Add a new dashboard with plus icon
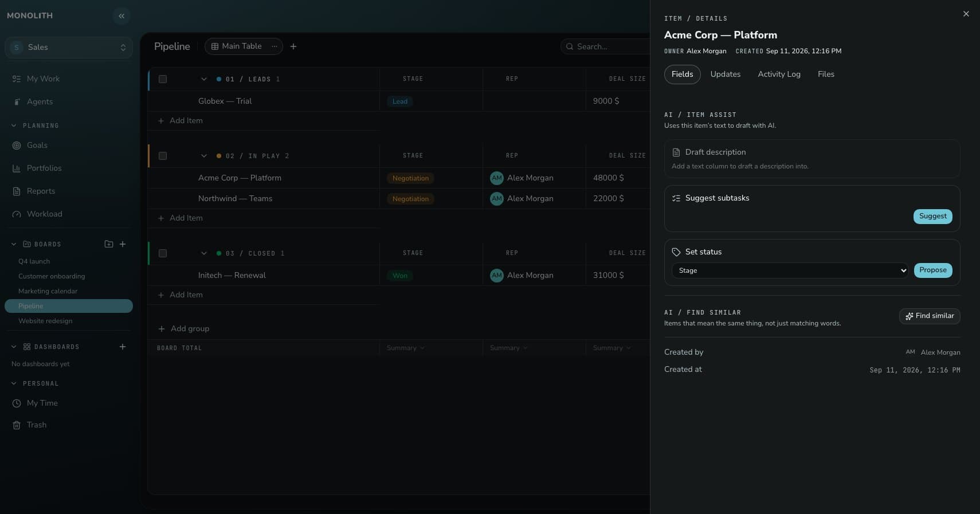 [x=123, y=347]
